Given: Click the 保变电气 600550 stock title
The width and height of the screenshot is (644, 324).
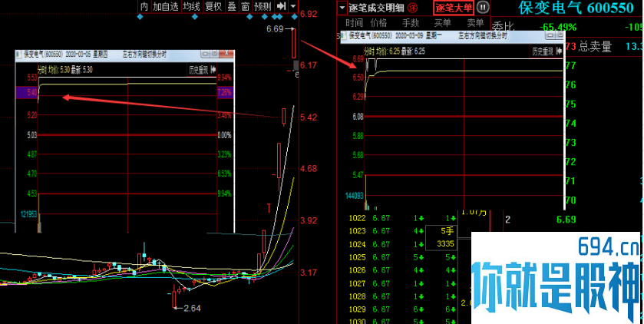Looking at the screenshot, I should pos(576,8).
